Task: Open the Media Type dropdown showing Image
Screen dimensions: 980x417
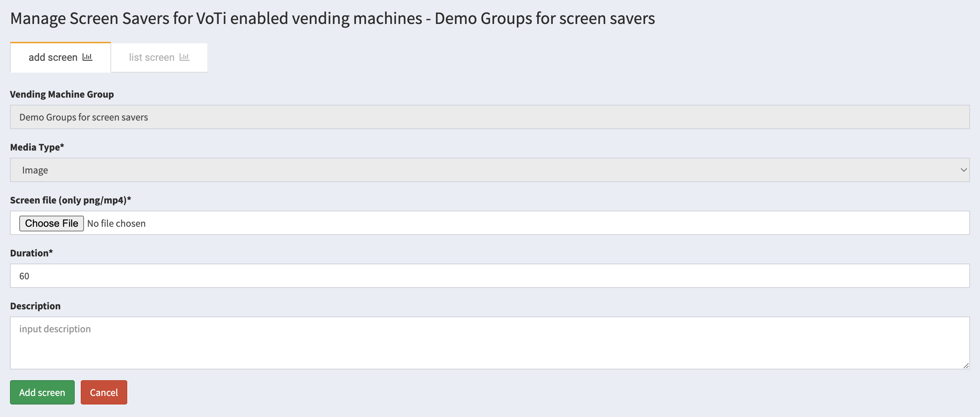Action: [489, 170]
